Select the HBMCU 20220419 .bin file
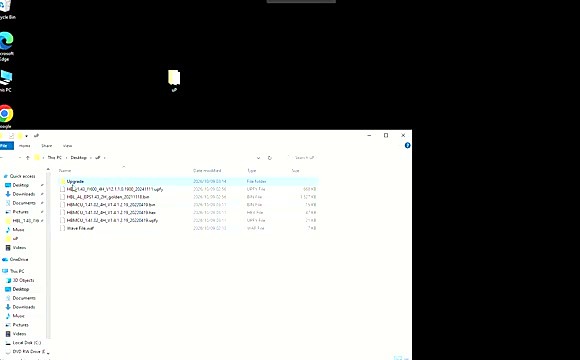The height and width of the screenshot is (360, 580). point(188,205)
